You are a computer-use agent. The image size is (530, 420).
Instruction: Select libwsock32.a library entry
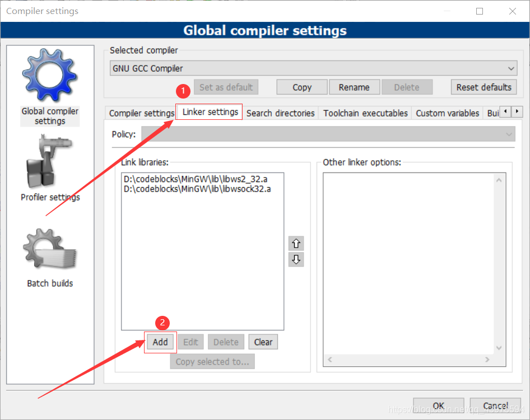(197, 189)
